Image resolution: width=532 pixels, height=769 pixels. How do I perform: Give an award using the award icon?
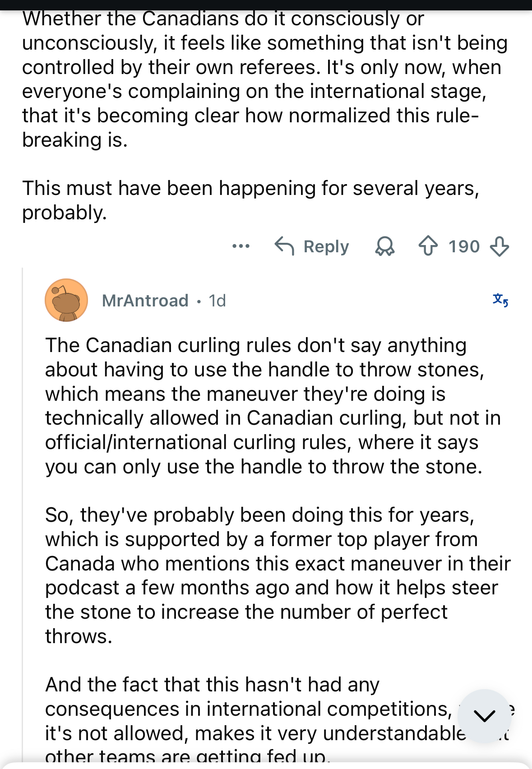[384, 246]
